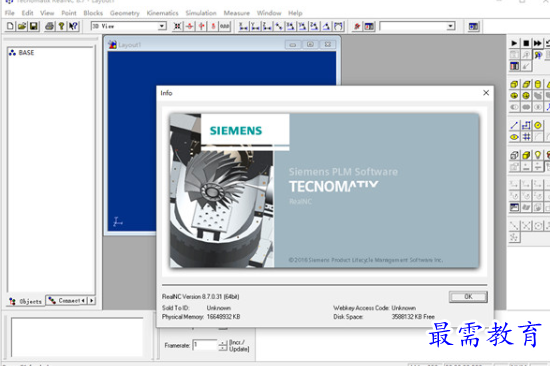Click the Disk Space value text
Viewport: 550px width, 366px height.
[x=413, y=317]
